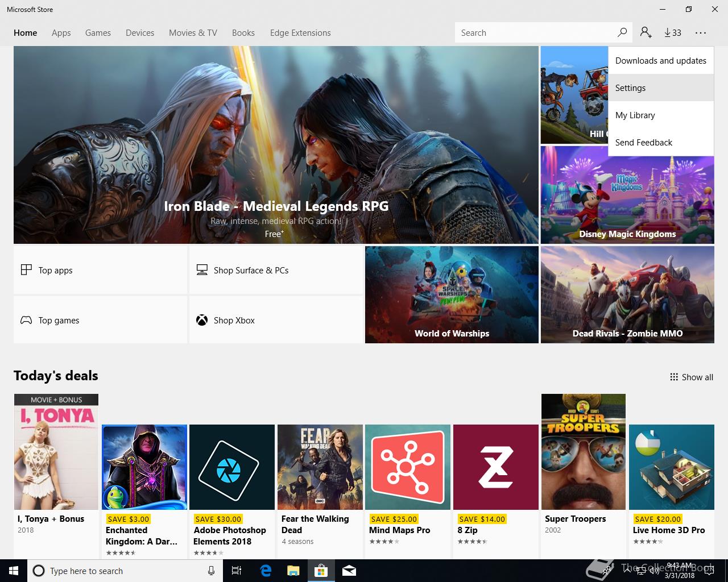Open Task View on taskbar

[237, 571]
